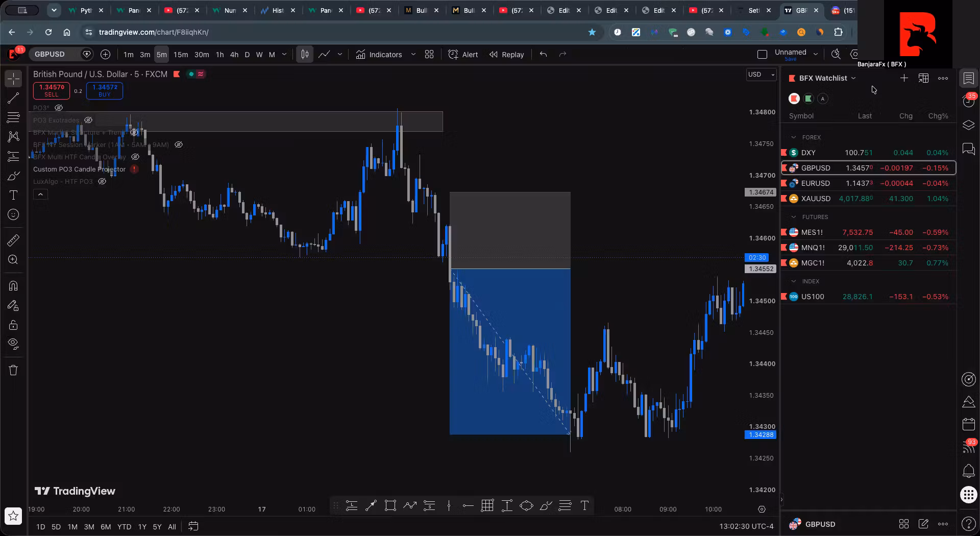Screen dimensions: 980x536
Task: Toggle visibility of LuxAlgo HTF PO3 indicator
Action: point(102,181)
